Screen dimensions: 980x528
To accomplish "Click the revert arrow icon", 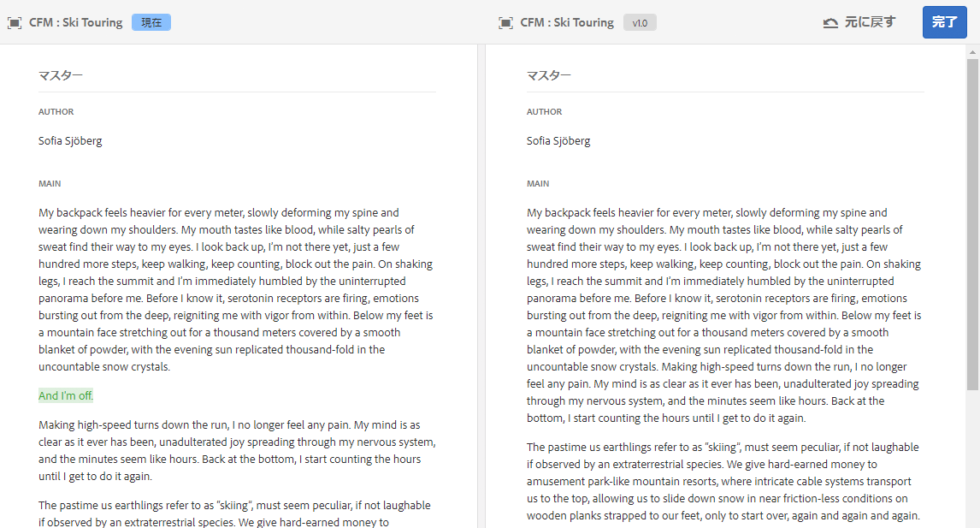I will pyautogui.click(x=830, y=23).
